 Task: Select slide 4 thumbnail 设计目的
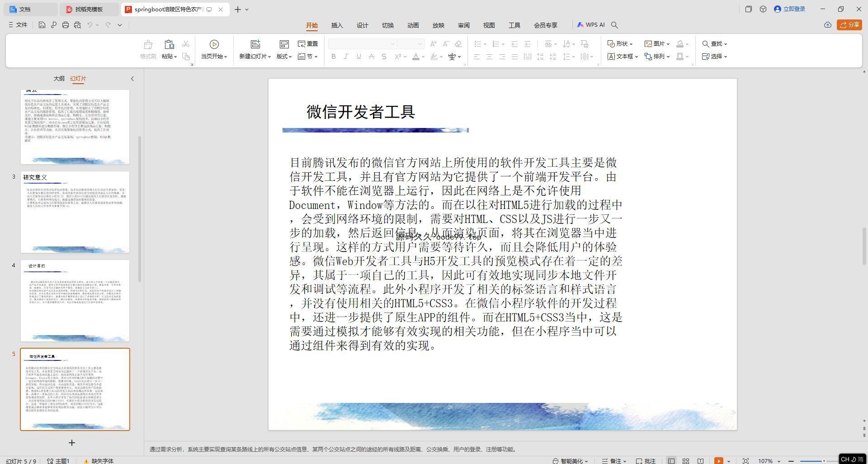pos(75,301)
